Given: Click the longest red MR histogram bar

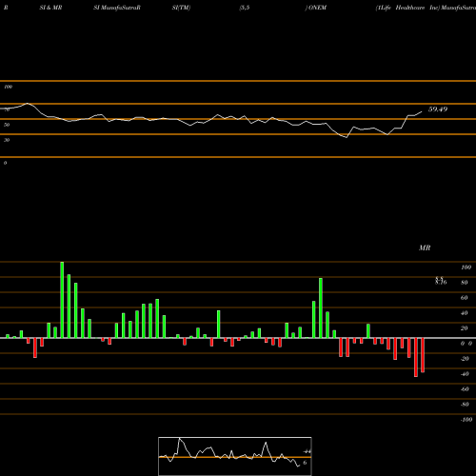Looking at the screenshot, I should pyautogui.click(x=416, y=357).
